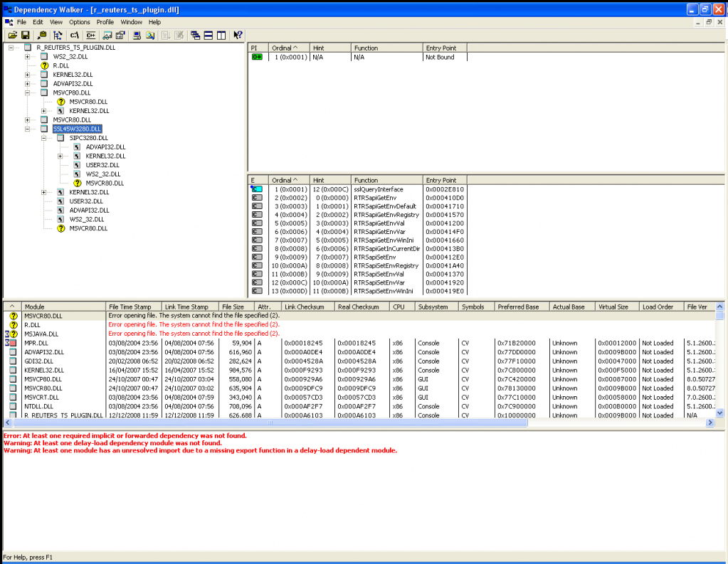Click the Expand All tree toolbar icon

pyautogui.click(x=167, y=35)
